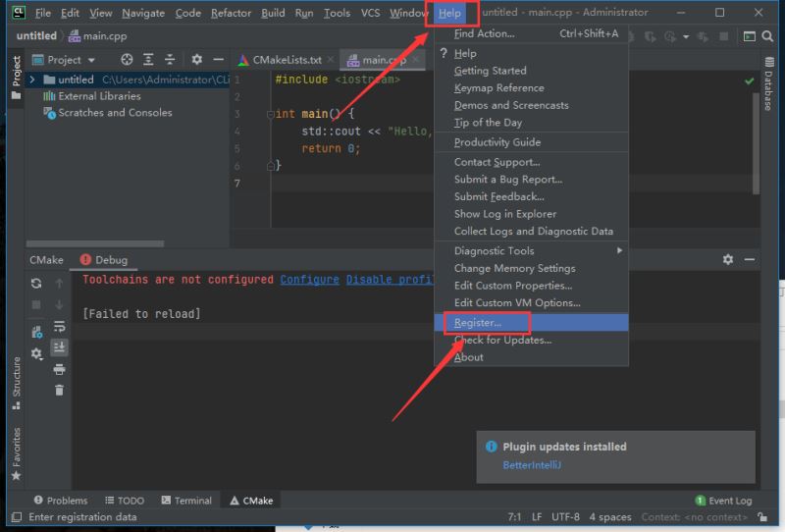Hide the Project panel with minus icon
Viewport: 785px width, 532px height.
pos(218,60)
